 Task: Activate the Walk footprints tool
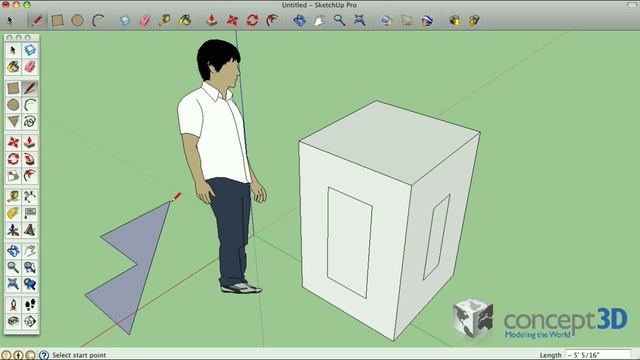pos(30,305)
